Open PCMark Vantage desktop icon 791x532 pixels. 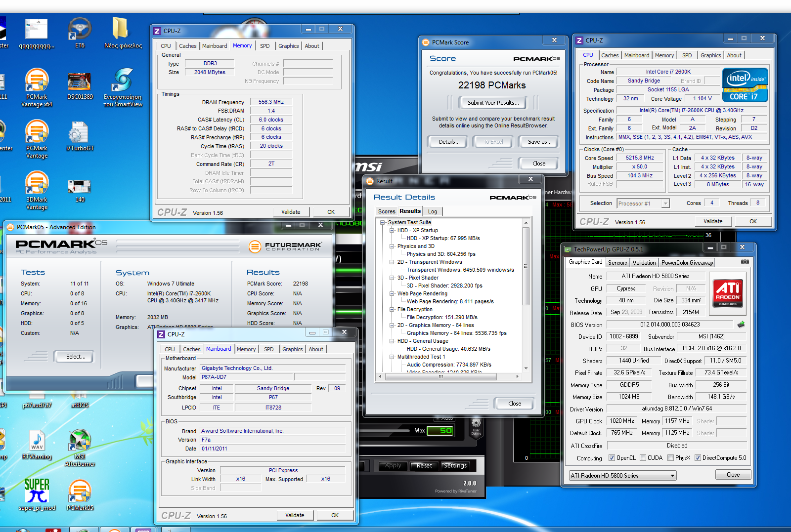point(37,140)
